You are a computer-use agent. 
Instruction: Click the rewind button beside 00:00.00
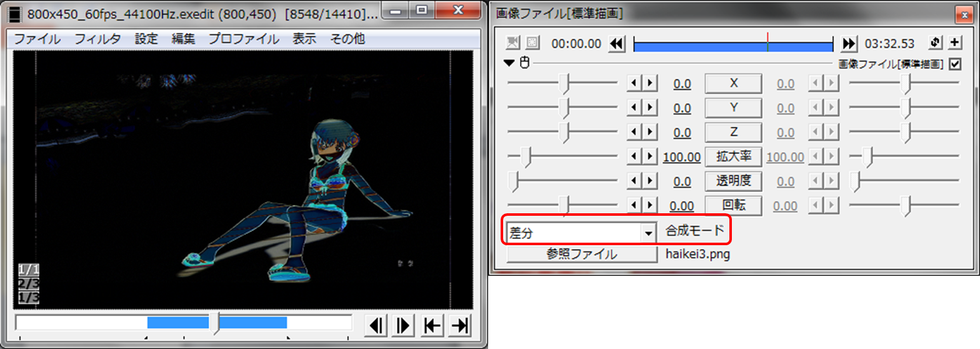(616, 43)
